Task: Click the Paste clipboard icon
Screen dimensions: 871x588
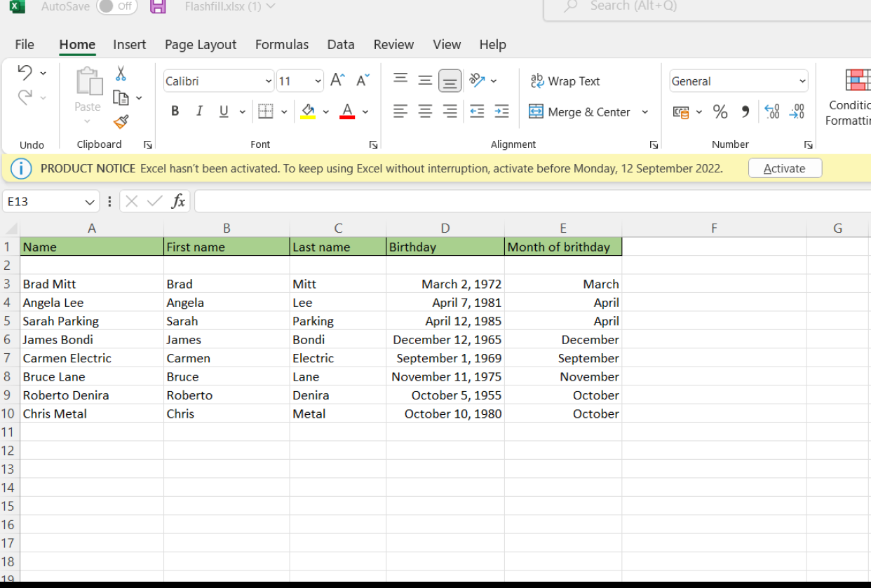Action: coord(88,81)
